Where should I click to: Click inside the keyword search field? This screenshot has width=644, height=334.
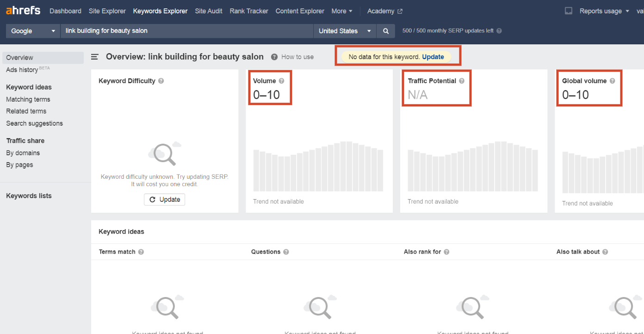pos(185,30)
